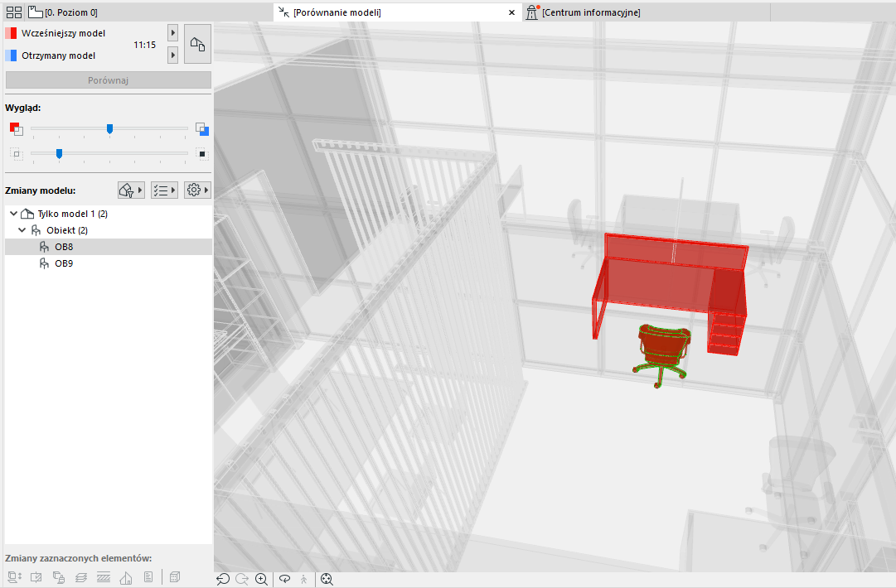The height and width of the screenshot is (588, 896).
Task: Click the blue received-model overlay icon
Action: 201,128
